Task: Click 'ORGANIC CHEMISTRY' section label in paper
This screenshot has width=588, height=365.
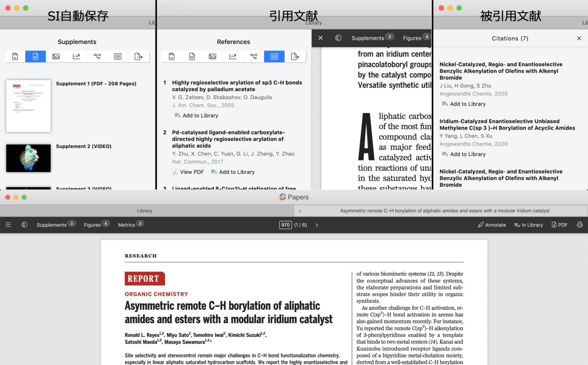Action: point(157,294)
